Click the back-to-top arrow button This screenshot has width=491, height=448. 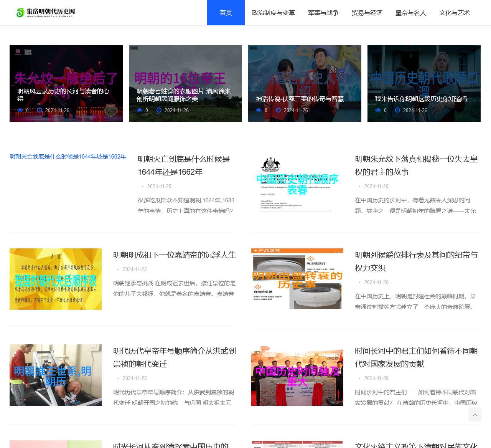point(475,415)
